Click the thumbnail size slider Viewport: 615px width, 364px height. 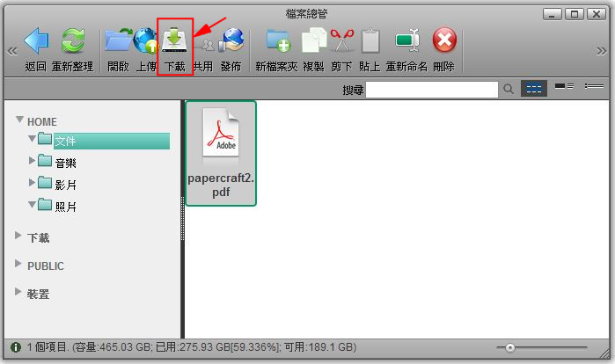tap(509, 347)
